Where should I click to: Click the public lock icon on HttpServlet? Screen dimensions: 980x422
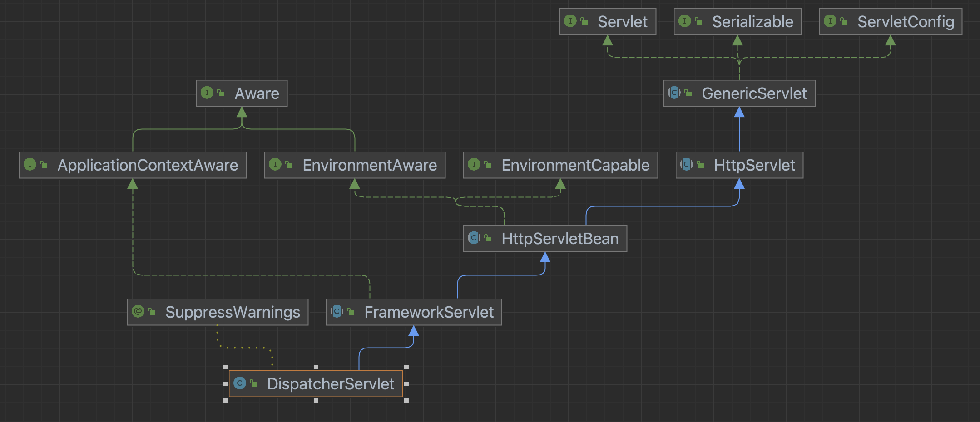tap(700, 164)
